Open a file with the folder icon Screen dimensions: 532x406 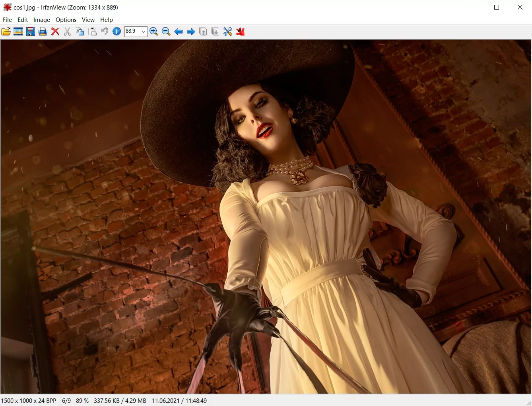[x=6, y=31]
